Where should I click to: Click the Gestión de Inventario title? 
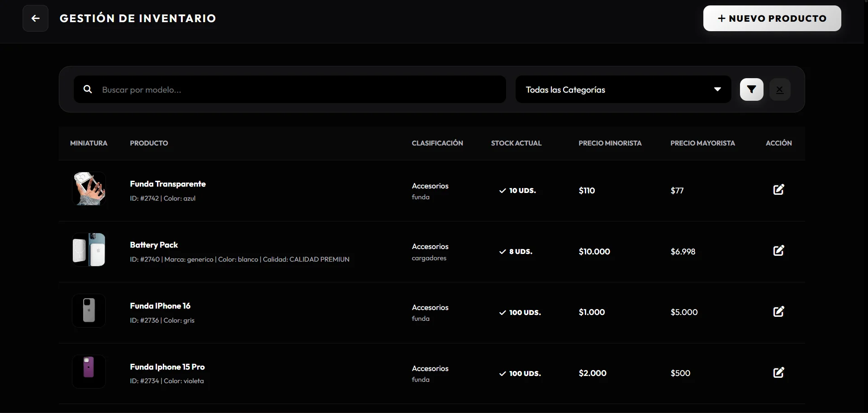[x=138, y=19]
